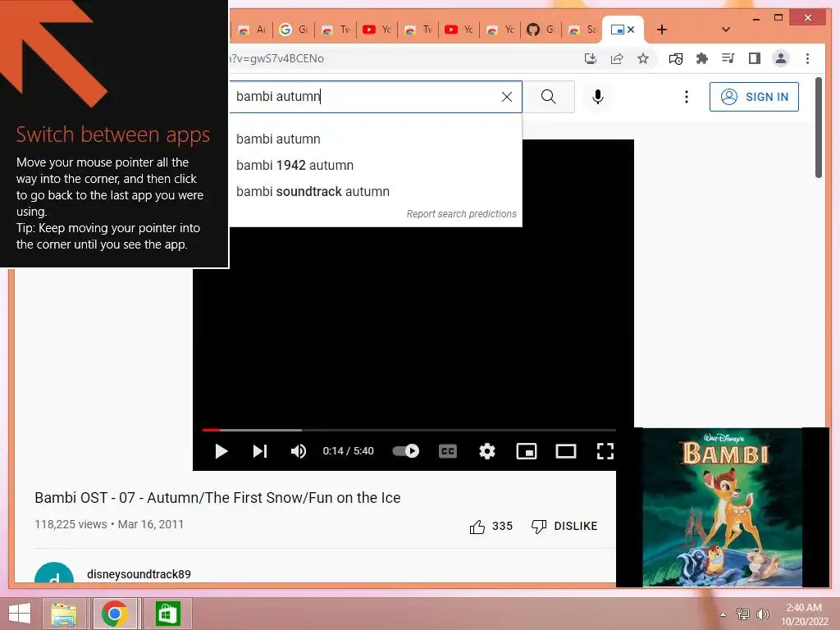Expand the tab search dropdown chevron
This screenshot has width=840, height=630.
[x=726, y=30]
